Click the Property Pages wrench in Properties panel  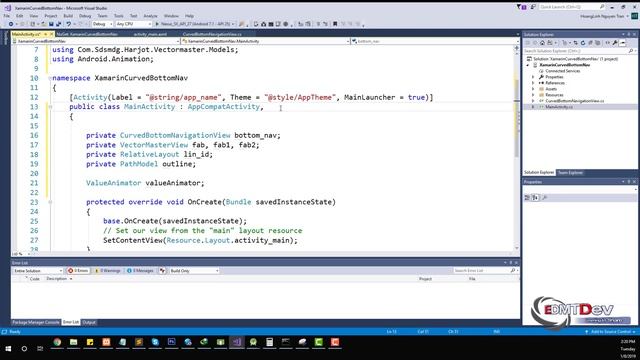[544, 198]
